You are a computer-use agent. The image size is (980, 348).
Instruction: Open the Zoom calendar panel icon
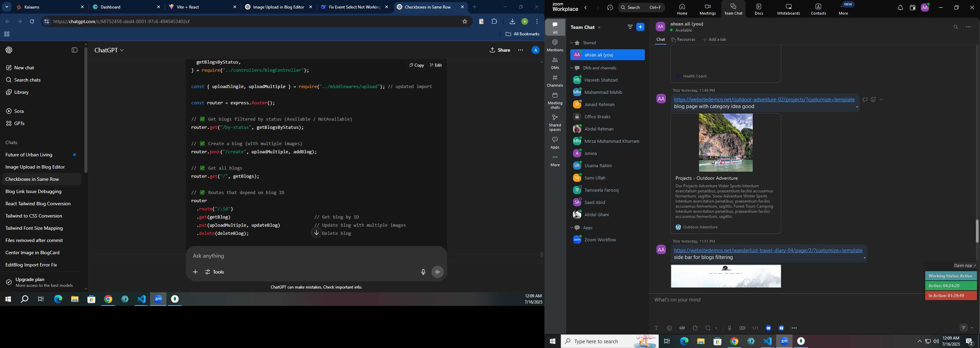click(x=912, y=7)
